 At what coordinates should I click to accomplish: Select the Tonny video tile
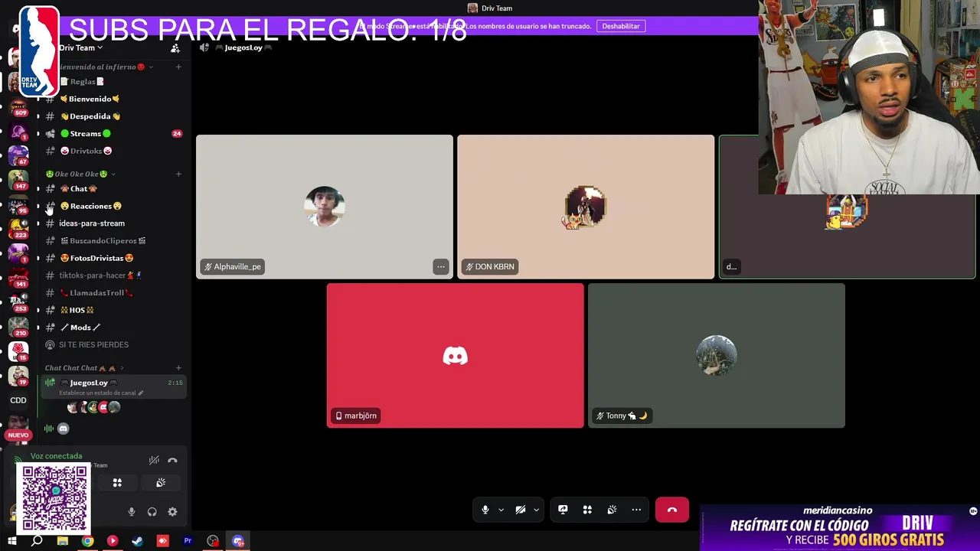tap(717, 356)
